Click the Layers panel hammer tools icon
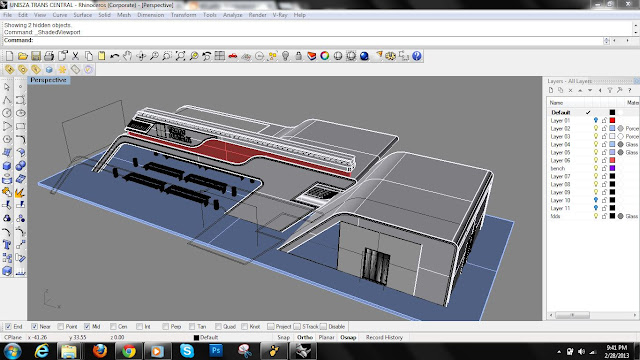The height and width of the screenshot is (360, 640). pos(620,90)
